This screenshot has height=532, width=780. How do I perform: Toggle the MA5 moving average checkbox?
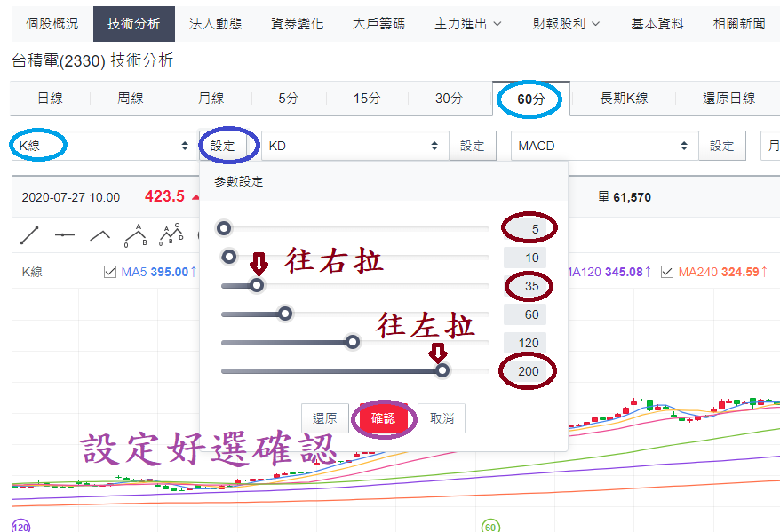pyautogui.click(x=110, y=272)
